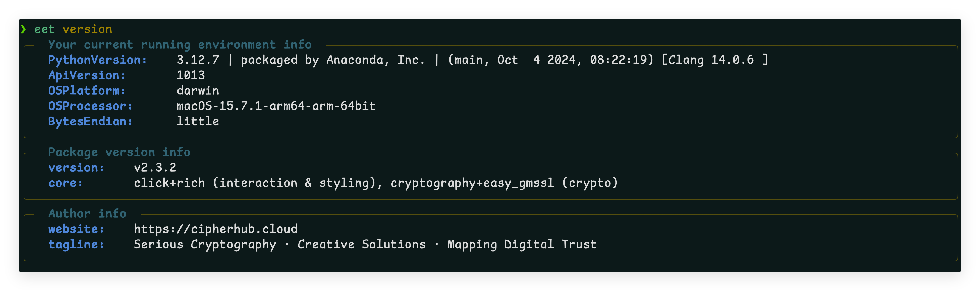Click the OSPlatform label
The height and width of the screenshot is (291, 980).
point(86,91)
